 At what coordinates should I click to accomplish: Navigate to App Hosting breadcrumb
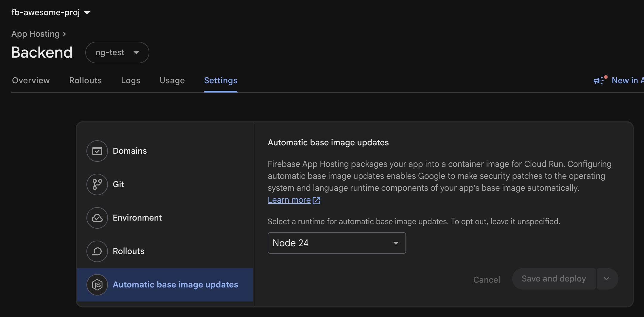(35, 34)
